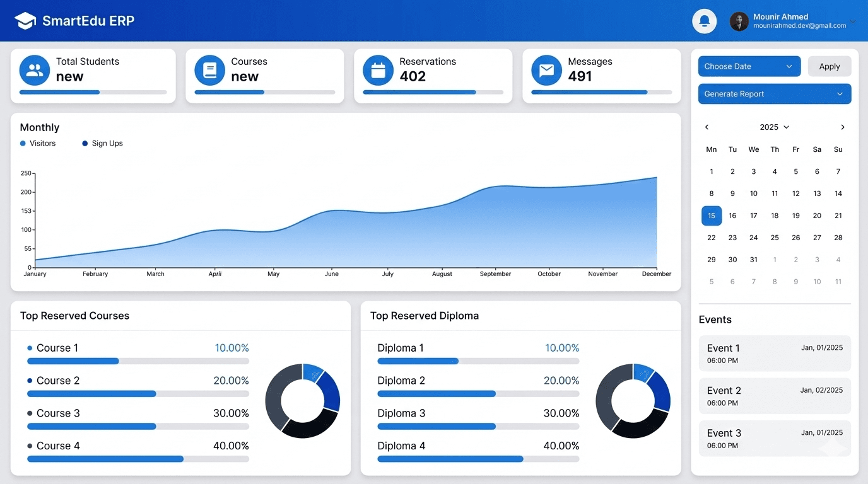The image size is (868, 484).
Task: Click the Apply button
Action: click(x=830, y=66)
